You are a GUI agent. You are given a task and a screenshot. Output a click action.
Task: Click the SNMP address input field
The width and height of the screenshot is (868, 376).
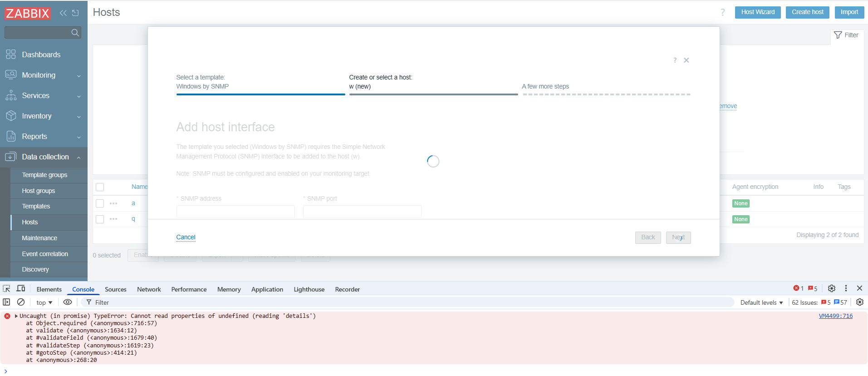(235, 211)
